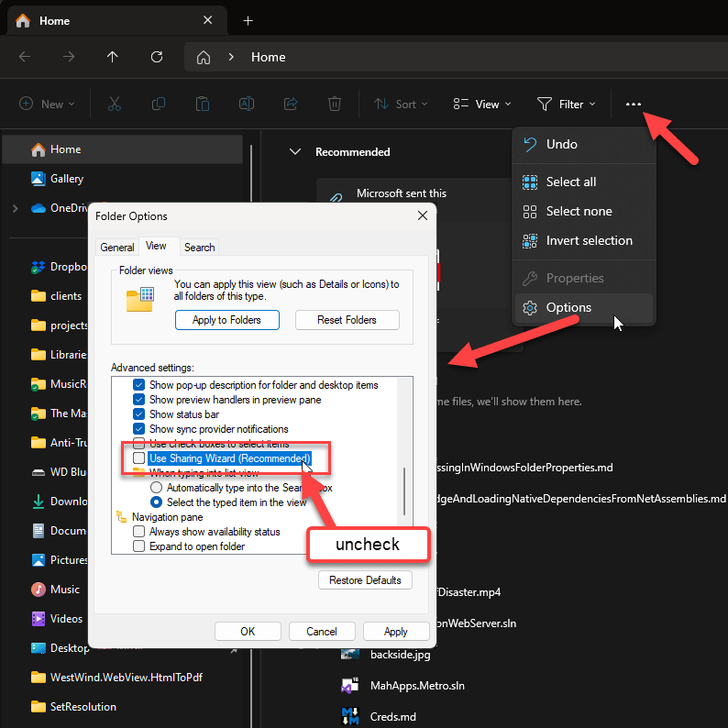
Task: Select the typed item in the view radio
Action: [157, 502]
